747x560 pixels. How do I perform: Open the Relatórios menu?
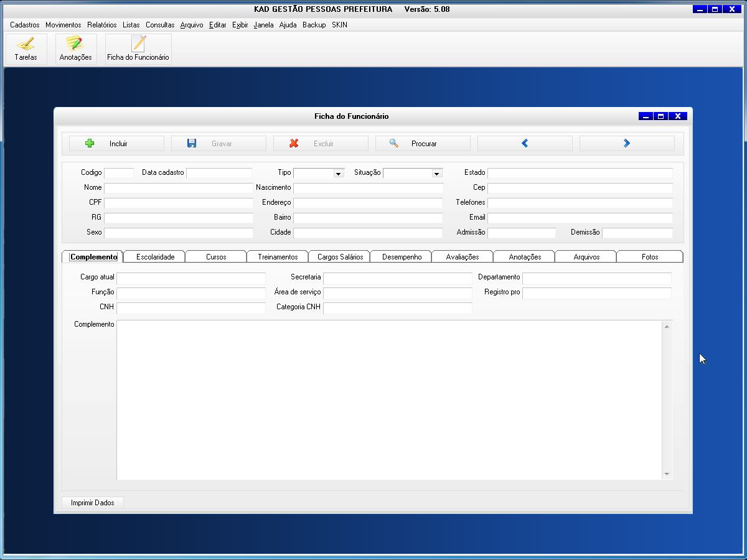tap(102, 25)
